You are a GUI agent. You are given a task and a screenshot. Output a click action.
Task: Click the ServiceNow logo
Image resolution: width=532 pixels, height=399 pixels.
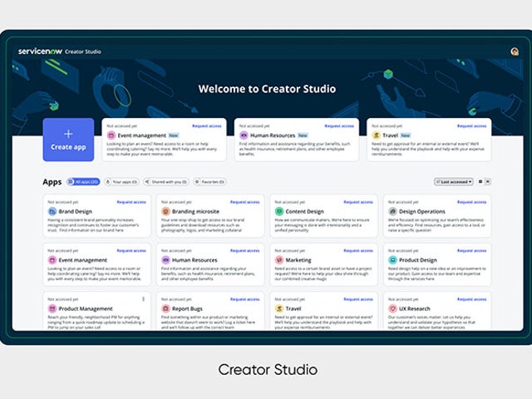coord(40,52)
